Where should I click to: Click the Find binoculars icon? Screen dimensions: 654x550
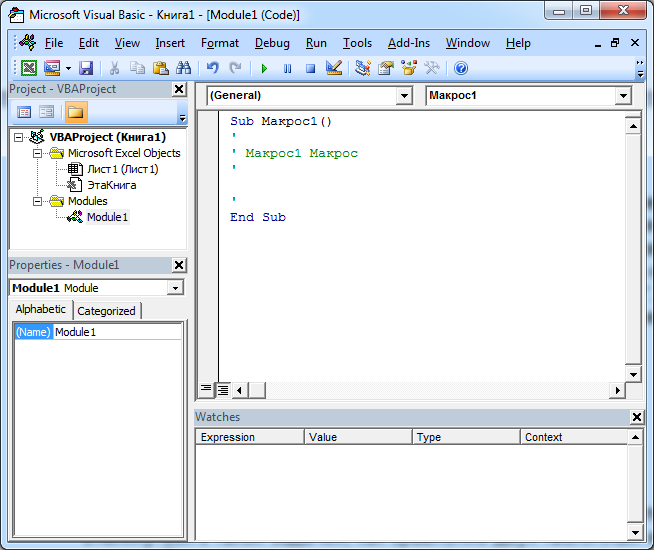(184, 68)
